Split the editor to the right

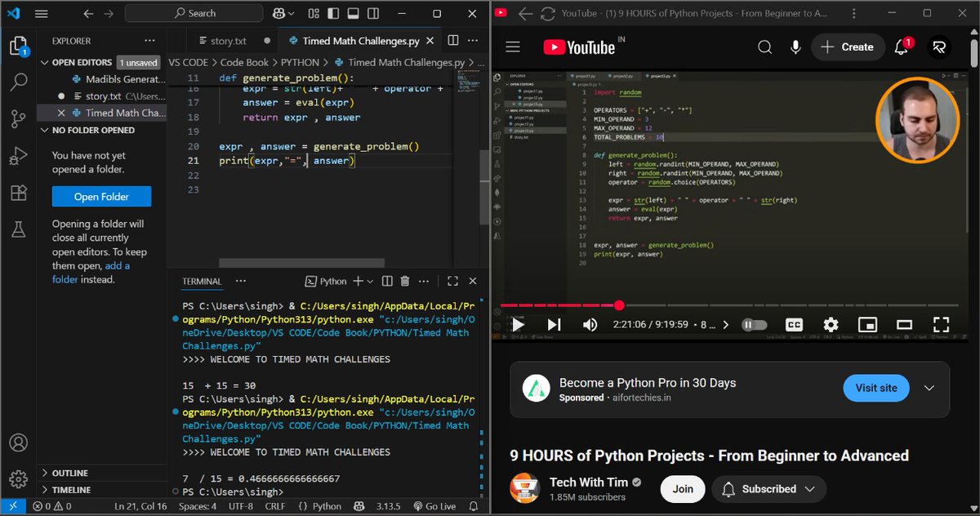pyautogui.click(x=453, y=41)
